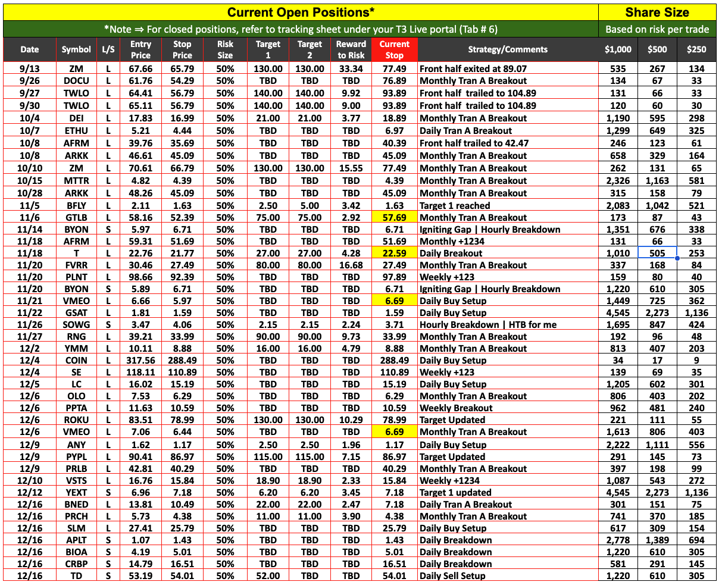The height and width of the screenshot is (588, 722).
Task: Click the fill handle on the selected 505 cell
Action: [677, 258]
